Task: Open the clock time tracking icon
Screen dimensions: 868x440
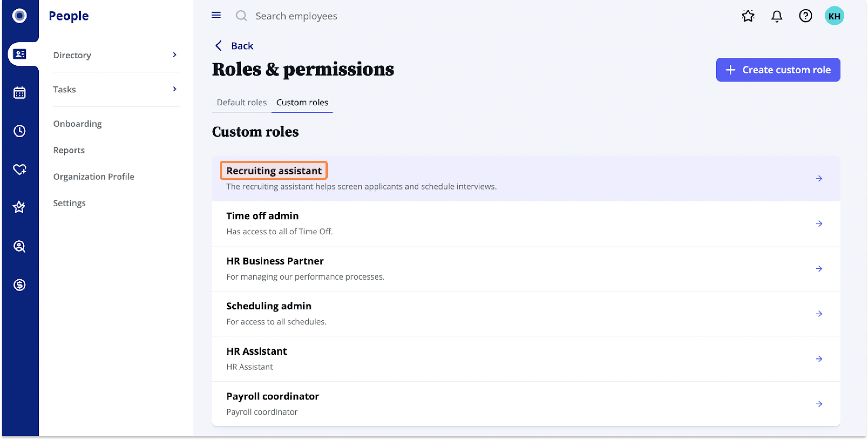Action: click(19, 131)
